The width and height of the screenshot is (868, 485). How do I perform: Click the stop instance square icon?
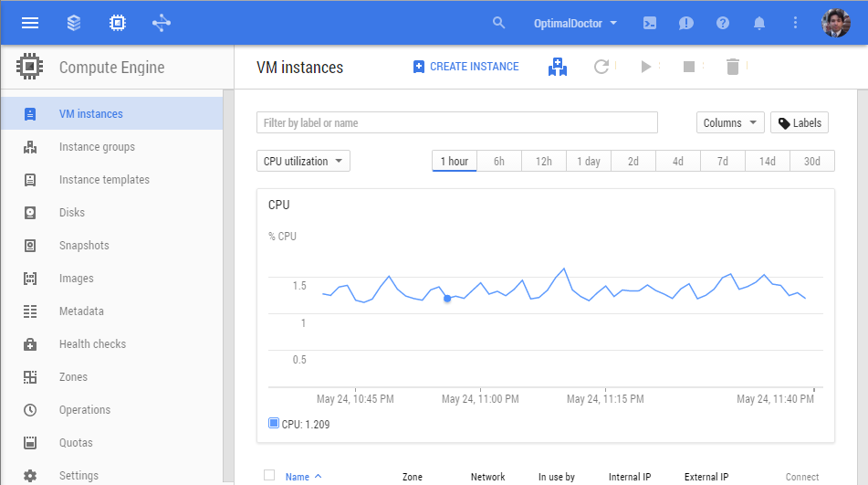(x=688, y=67)
